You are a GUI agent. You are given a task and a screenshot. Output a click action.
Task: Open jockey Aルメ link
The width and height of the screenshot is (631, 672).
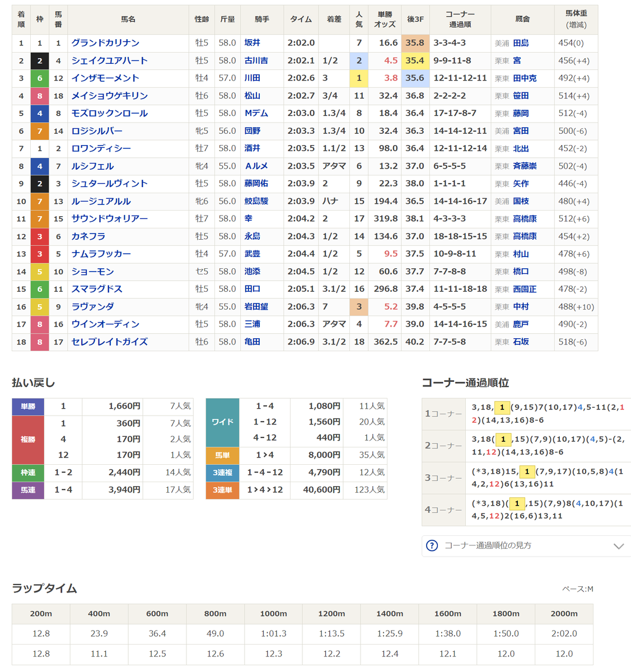(x=256, y=166)
